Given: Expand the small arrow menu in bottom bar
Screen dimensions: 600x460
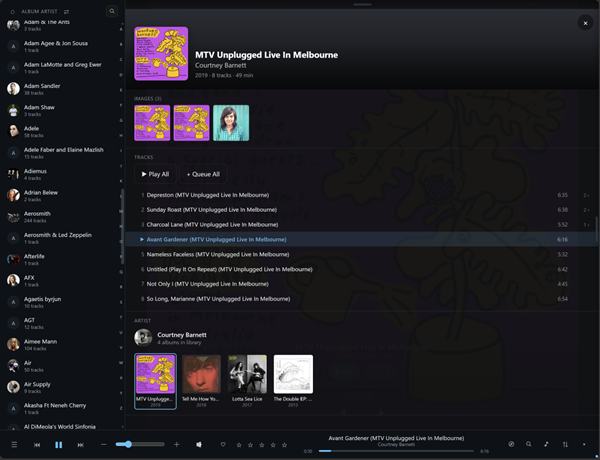Looking at the screenshot, I should (584, 444).
